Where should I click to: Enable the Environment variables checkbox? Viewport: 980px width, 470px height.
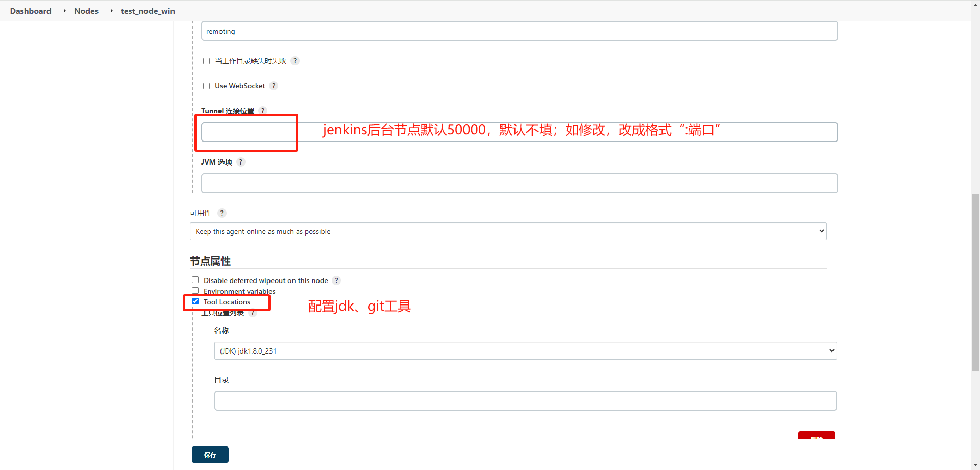195,291
